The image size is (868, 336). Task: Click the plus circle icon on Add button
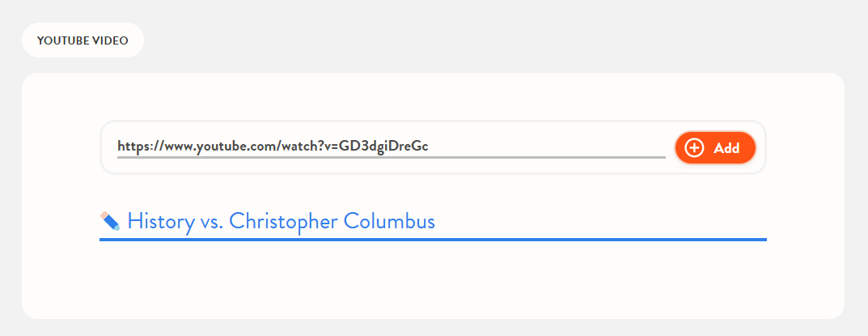point(694,147)
